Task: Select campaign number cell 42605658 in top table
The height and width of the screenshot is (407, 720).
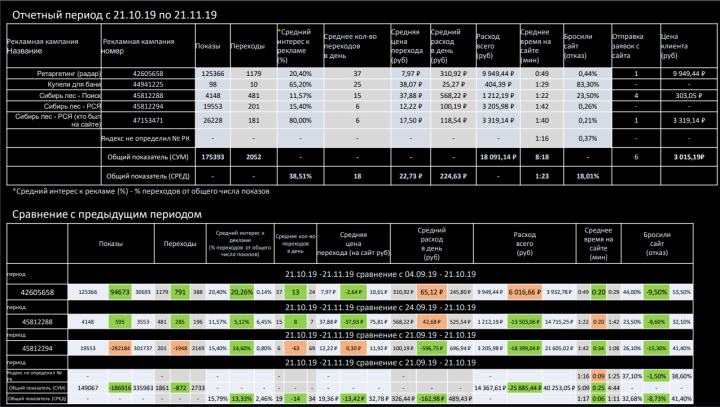Action: coord(148,73)
